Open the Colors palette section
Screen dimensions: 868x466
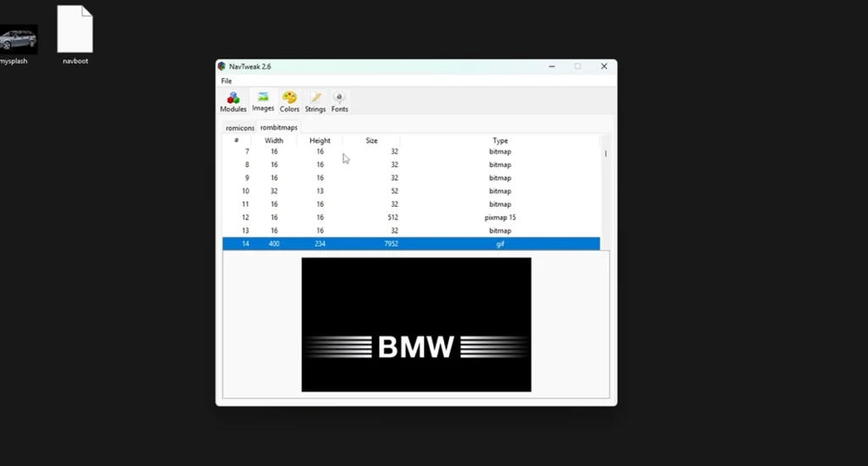click(289, 102)
